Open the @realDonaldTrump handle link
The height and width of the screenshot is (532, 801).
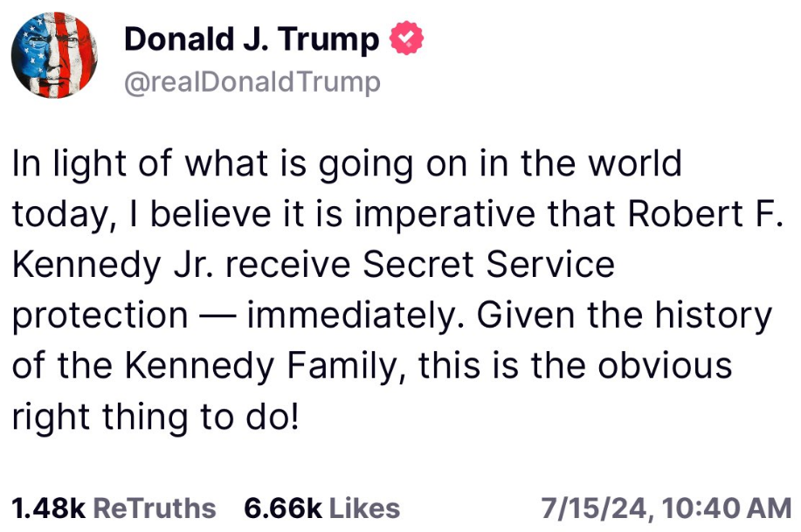(x=252, y=82)
